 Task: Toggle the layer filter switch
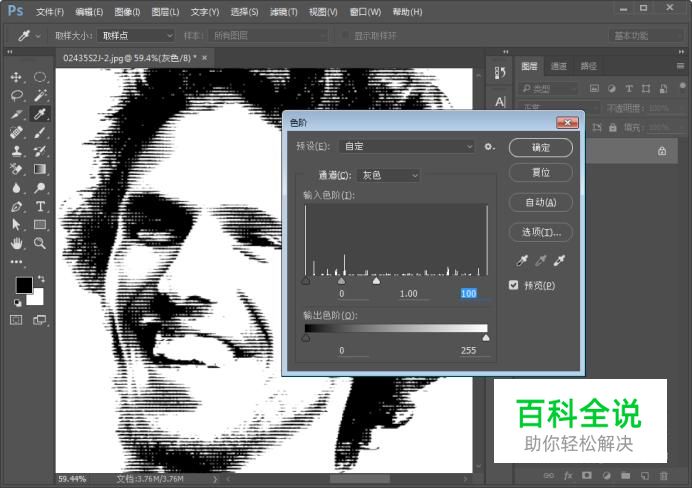coord(682,85)
